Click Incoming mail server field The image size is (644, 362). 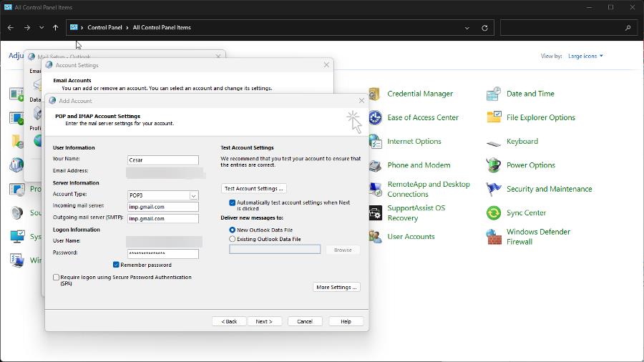(163, 207)
